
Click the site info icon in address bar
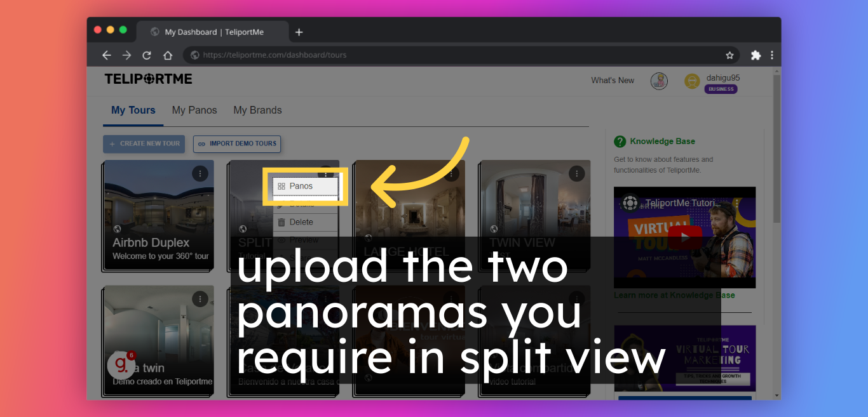pos(195,55)
